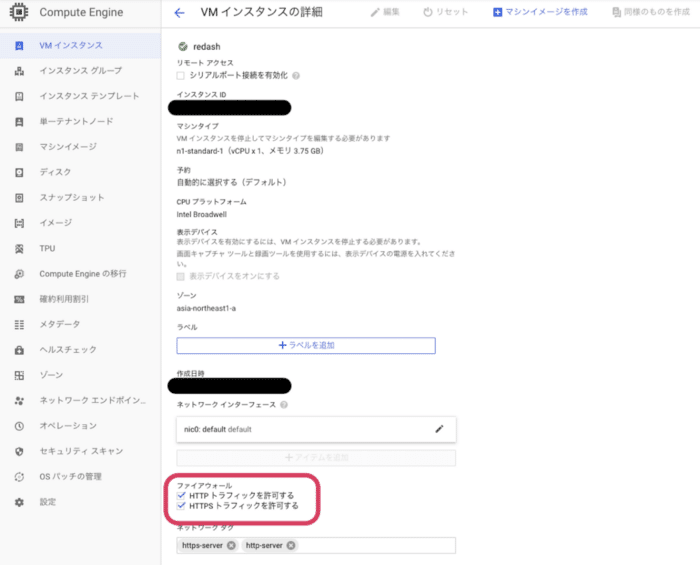The height and width of the screenshot is (565, 700).
Task: Click the ヘルスチェック sidebar icon
Action: [x=19, y=350]
